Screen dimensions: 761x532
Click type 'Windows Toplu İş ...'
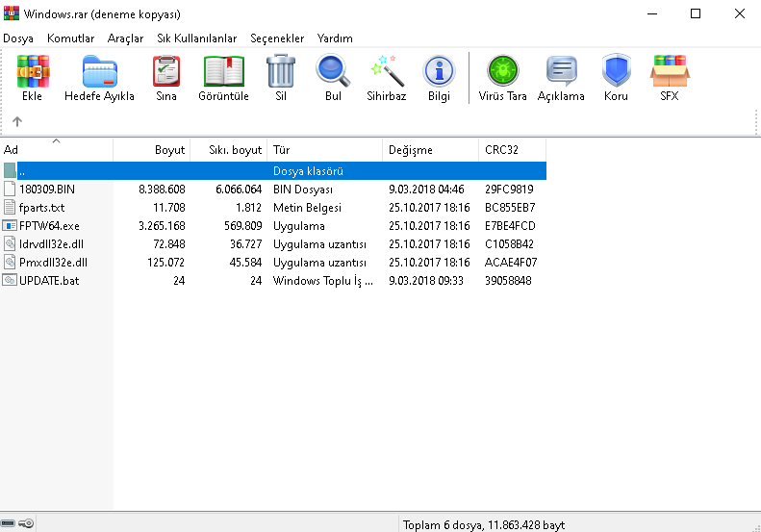point(322,281)
